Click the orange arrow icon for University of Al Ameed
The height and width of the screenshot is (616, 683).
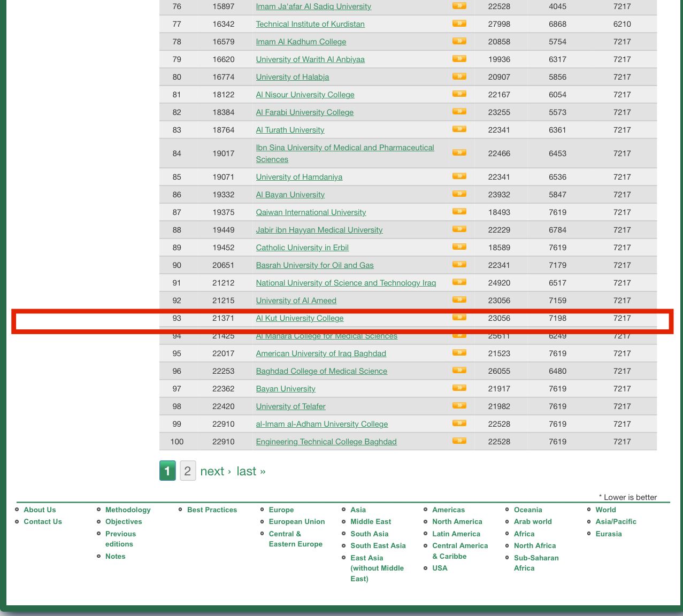[459, 300]
